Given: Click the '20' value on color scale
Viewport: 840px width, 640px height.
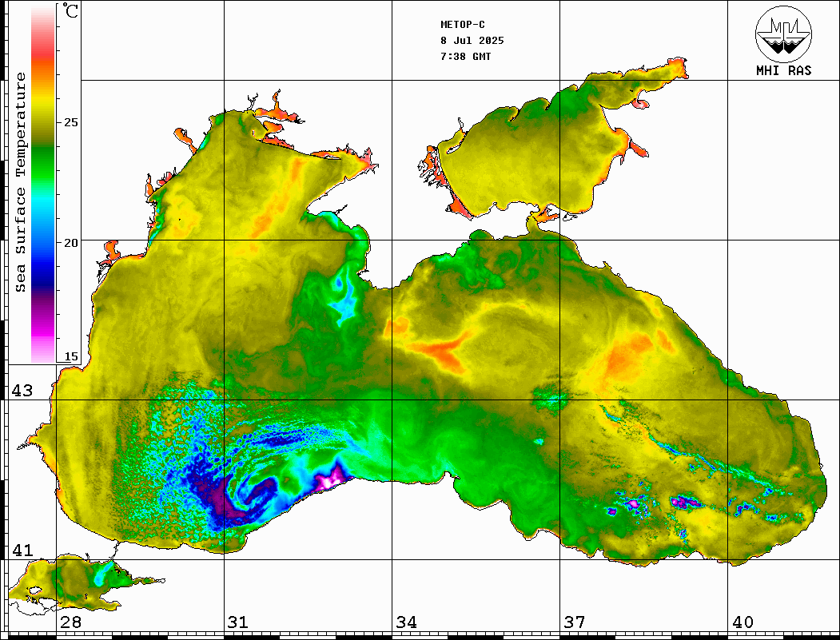Looking at the screenshot, I should [x=71, y=243].
